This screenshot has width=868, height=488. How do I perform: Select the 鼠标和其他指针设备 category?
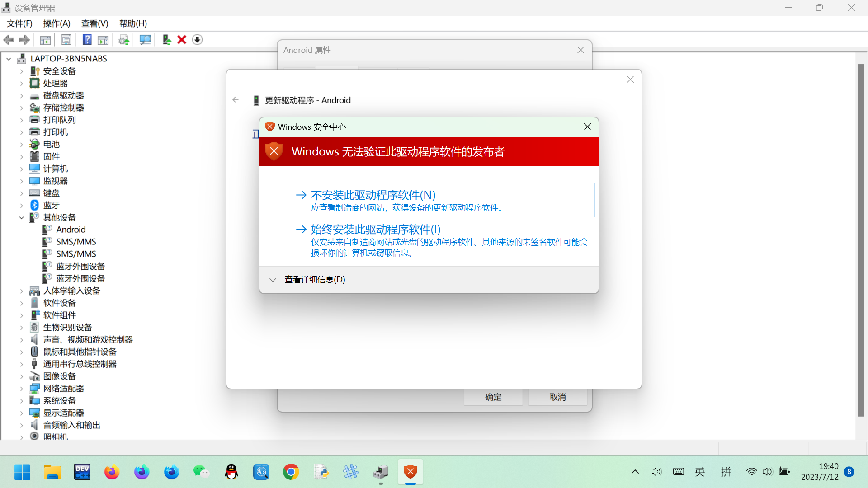pyautogui.click(x=80, y=352)
